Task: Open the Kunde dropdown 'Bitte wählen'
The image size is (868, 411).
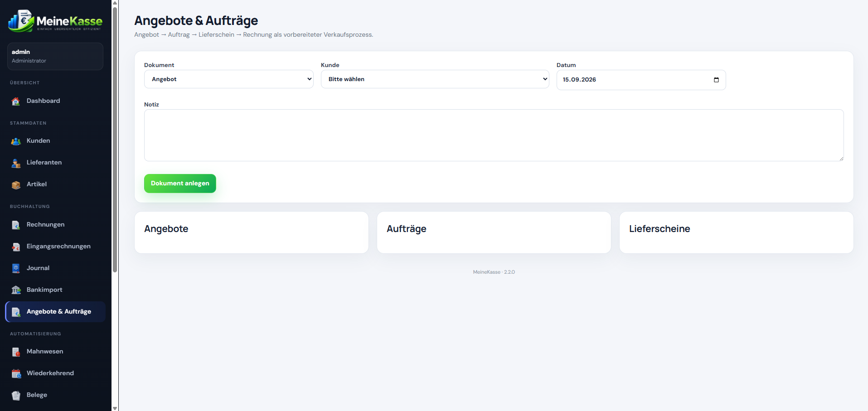Action: [435, 79]
